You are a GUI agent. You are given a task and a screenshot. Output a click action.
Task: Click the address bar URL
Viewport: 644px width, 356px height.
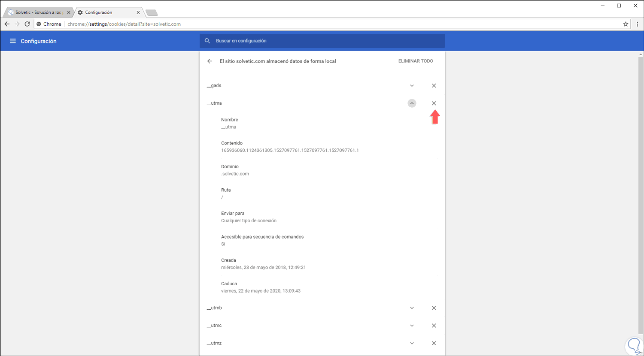pos(124,24)
